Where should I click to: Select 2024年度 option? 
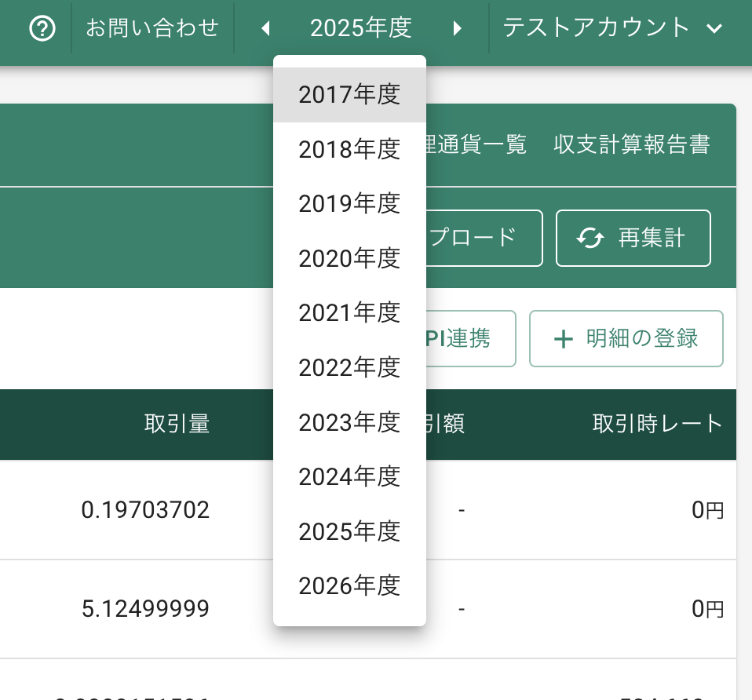click(x=349, y=477)
